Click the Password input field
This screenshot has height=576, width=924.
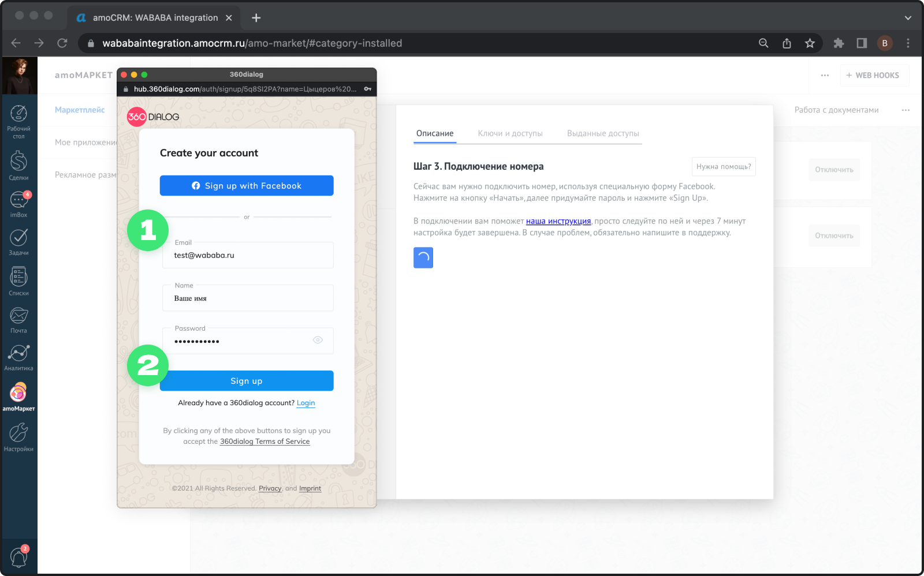click(248, 341)
